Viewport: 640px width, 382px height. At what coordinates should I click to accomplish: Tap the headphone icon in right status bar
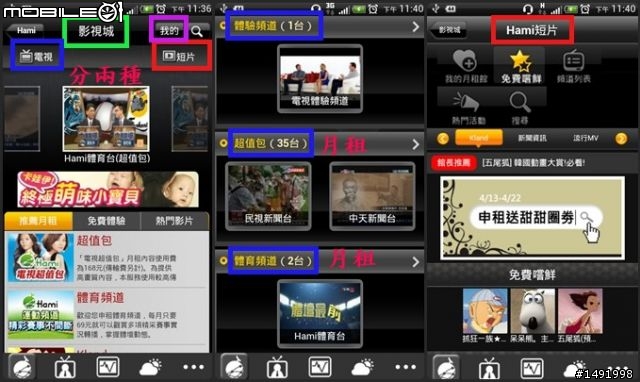pyautogui.click(x=528, y=9)
